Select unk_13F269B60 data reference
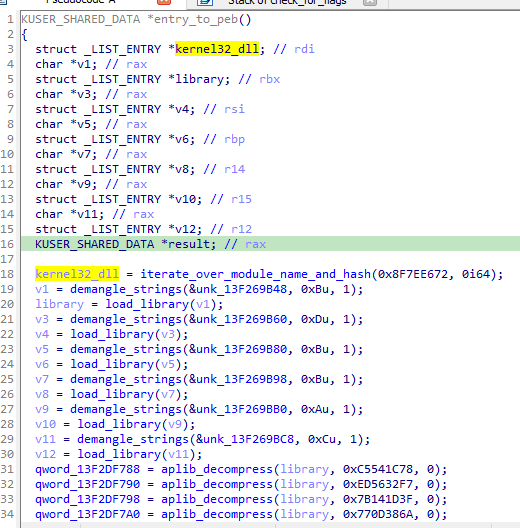 (x=241, y=319)
